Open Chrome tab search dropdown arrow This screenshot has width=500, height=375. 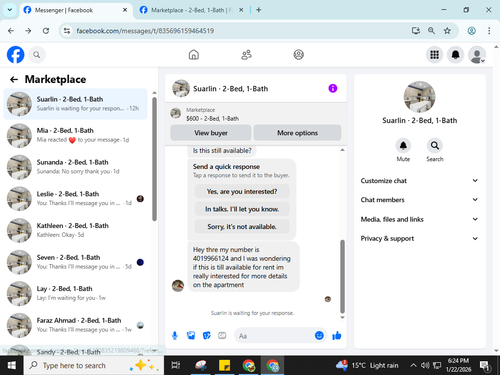point(10,10)
